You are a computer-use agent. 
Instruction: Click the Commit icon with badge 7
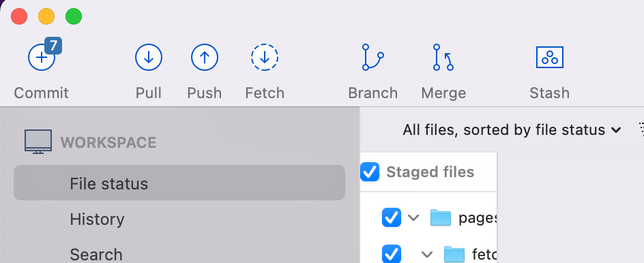pyautogui.click(x=42, y=57)
